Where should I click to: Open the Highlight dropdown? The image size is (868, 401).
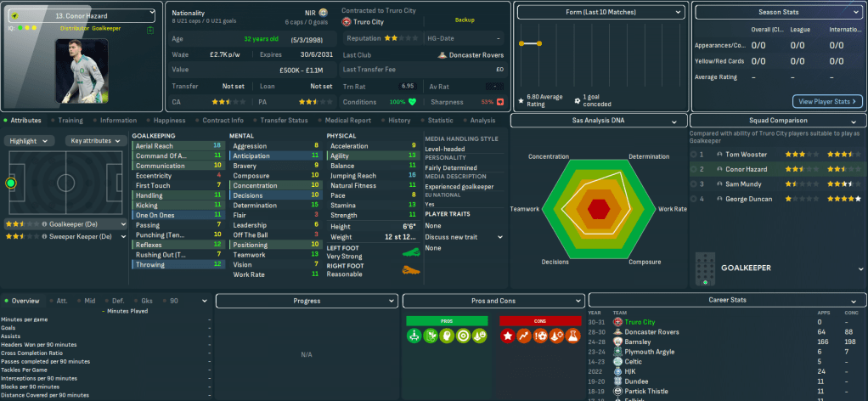[31, 141]
